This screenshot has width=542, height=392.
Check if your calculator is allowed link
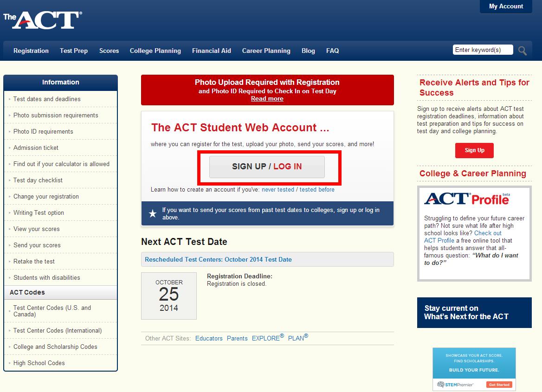click(61, 164)
